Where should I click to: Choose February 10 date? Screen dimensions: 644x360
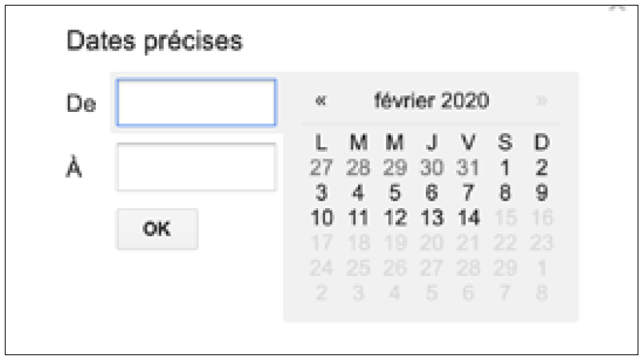[321, 218]
